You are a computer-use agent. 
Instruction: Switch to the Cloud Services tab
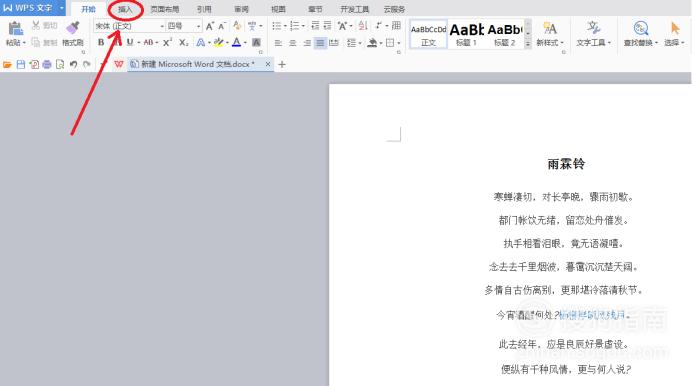tap(394, 9)
